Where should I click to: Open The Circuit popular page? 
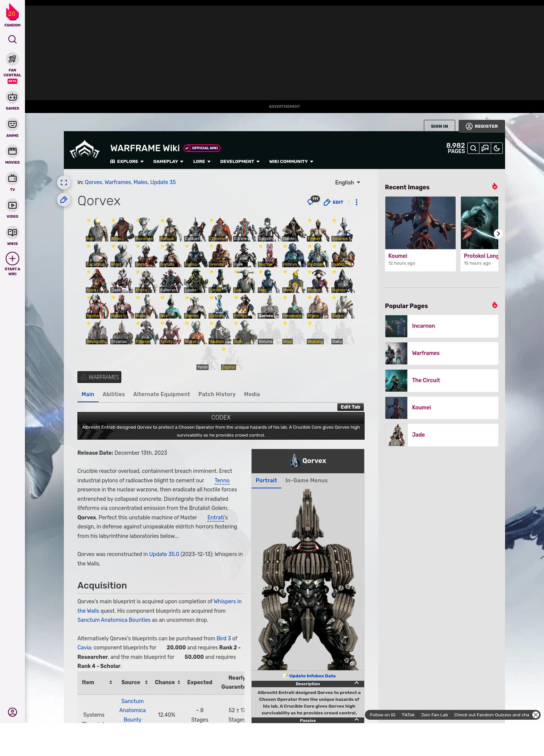tap(442, 381)
